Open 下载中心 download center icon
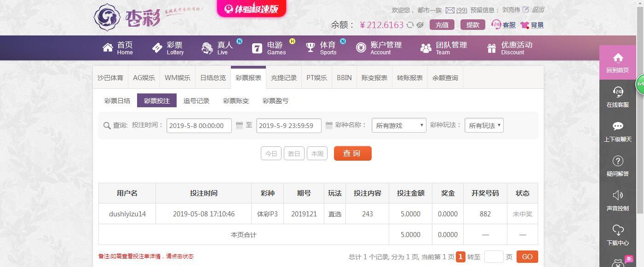Screen dimensions: 644x267 click(x=618, y=230)
